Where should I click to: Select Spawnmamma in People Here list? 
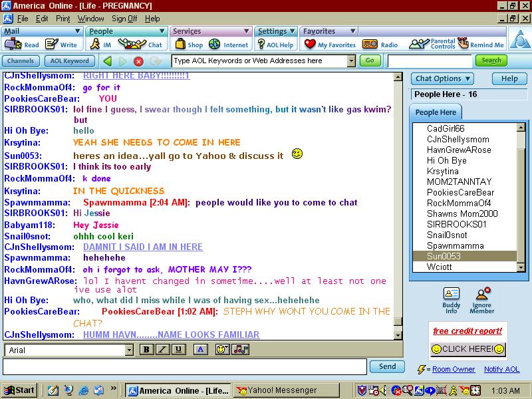point(464,245)
